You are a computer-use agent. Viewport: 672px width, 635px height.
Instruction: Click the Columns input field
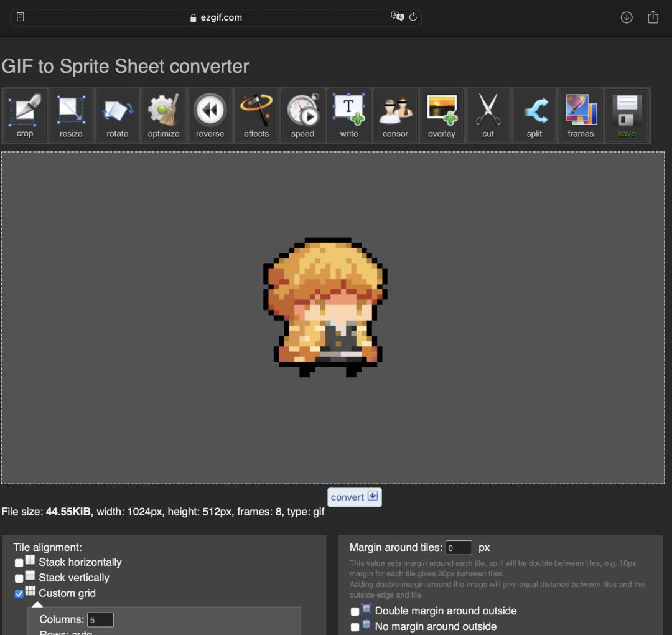[x=100, y=619]
